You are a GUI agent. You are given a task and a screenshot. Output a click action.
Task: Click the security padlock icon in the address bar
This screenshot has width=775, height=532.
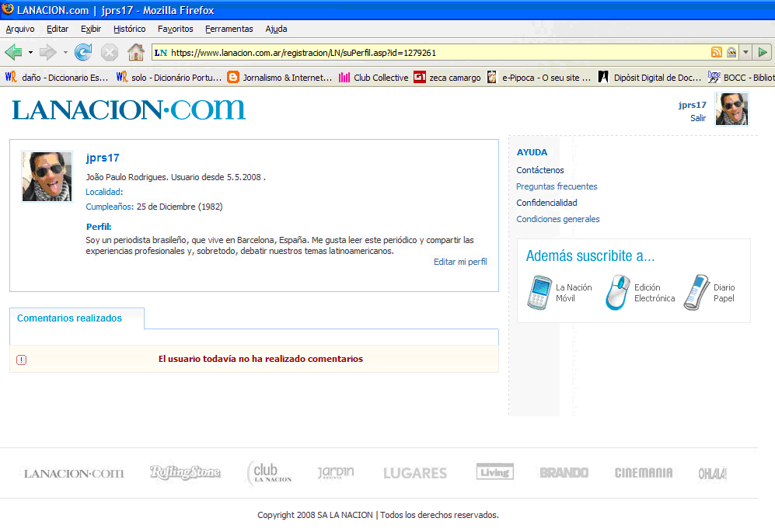(731, 52)
